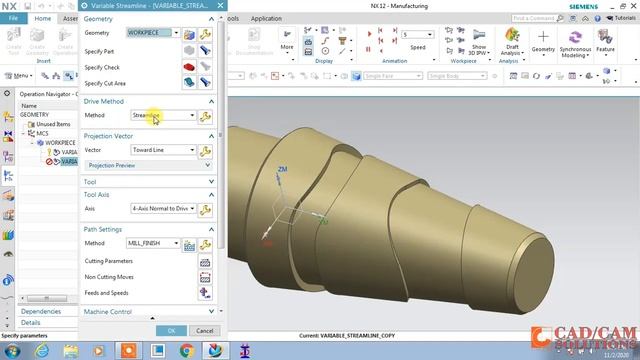Click the Specify Part select icon
Screen dimensions: 640x360
(x=189, y=51)
